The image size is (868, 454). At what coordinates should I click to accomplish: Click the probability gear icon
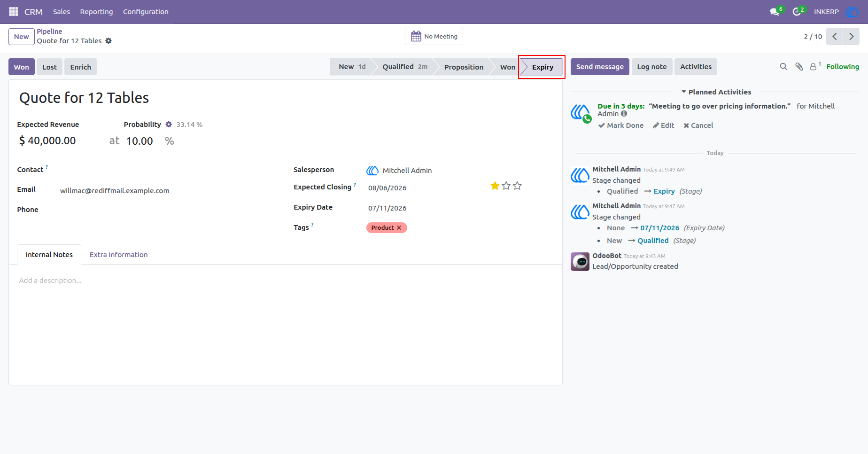(x=169, y=125)
